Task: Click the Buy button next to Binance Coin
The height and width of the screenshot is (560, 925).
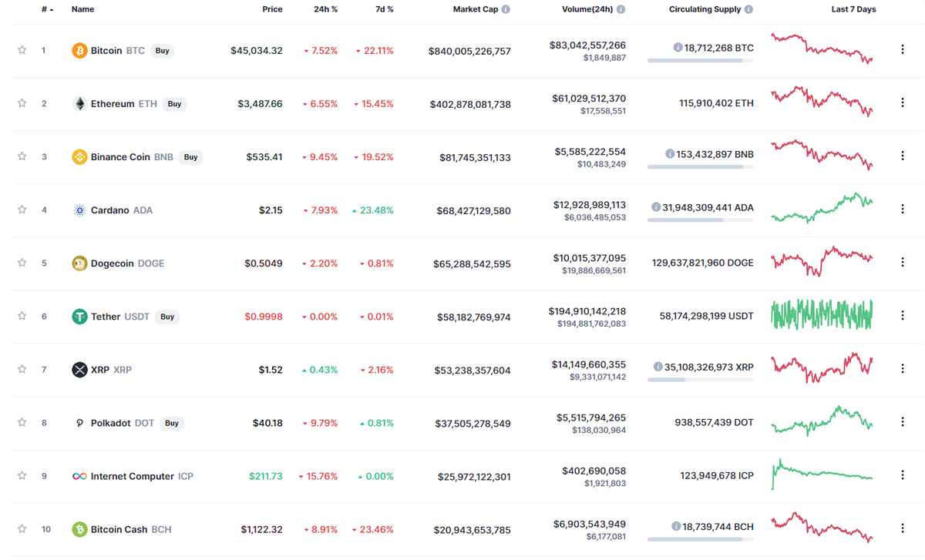Action: pos(190,157)
